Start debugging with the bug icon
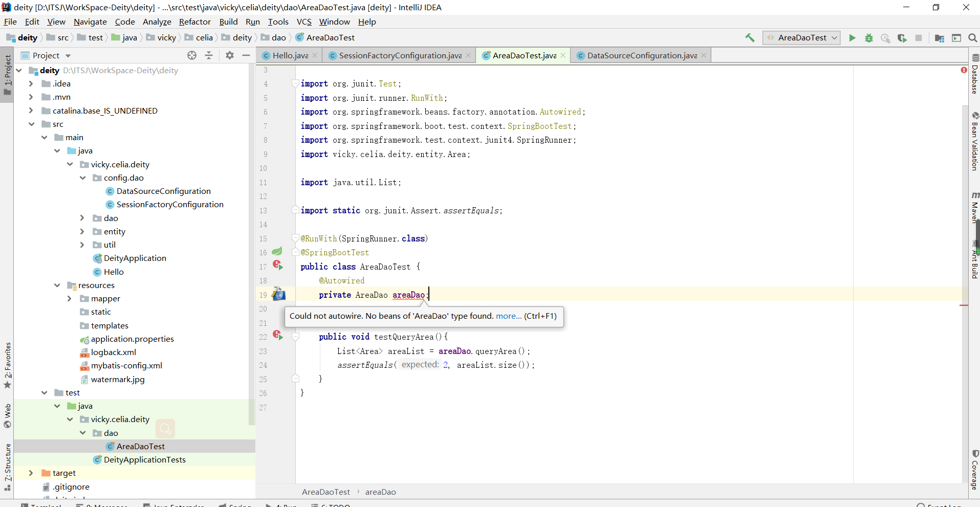 tap(869, 38)
